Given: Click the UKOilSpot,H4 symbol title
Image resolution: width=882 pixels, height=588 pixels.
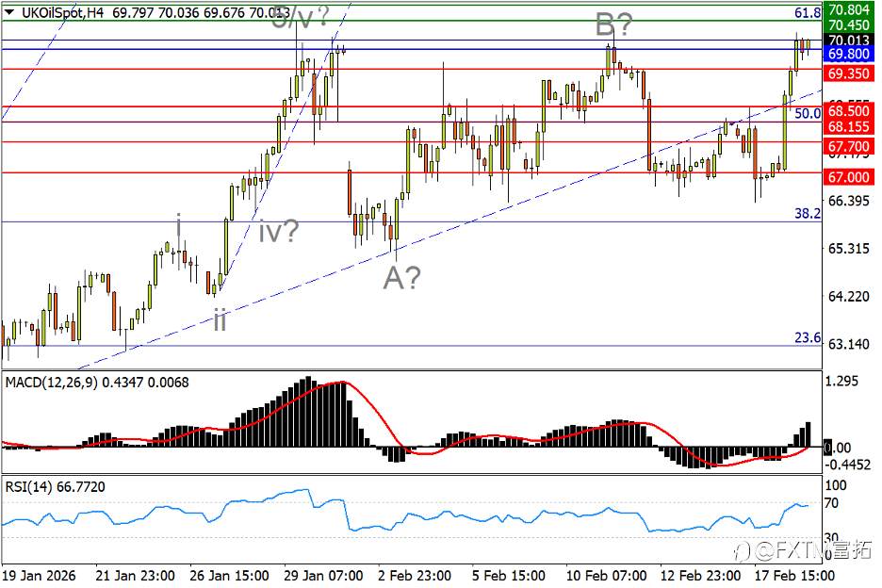Looking at the screenshot, I should click(62, 12).
